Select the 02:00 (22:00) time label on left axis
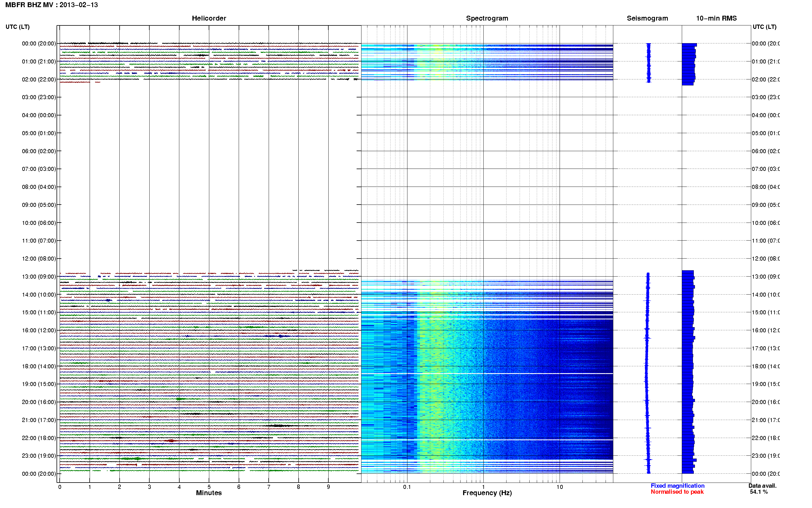 [39, 80]
